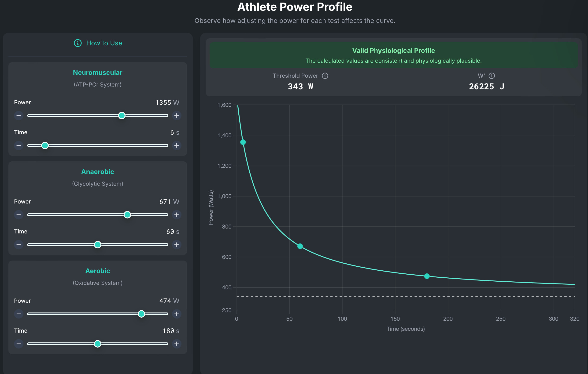This screenshot has height=374, width=588.
Task: Decrease Aerobic power with minus button
Action: pos(19,314)
